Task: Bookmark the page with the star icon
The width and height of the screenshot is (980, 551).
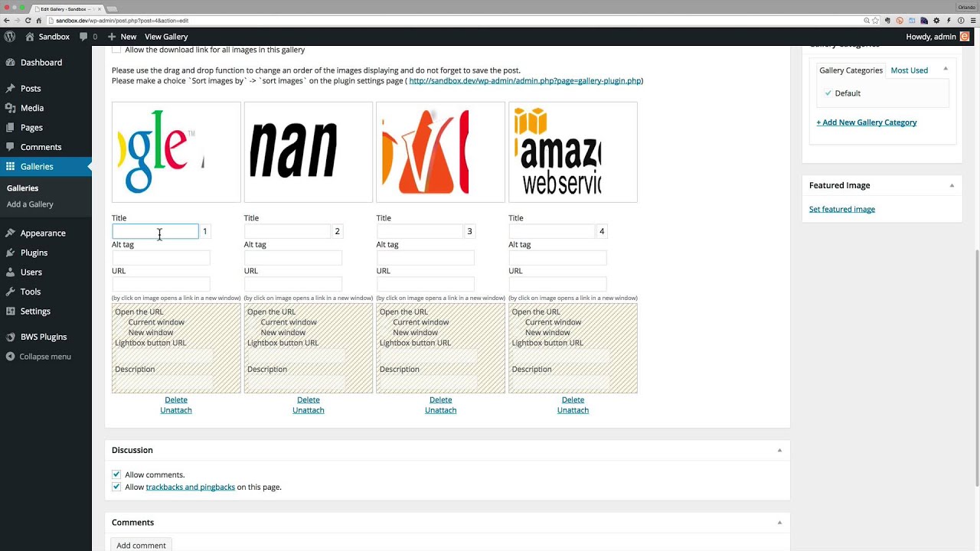Action: [x=875, y=21]
